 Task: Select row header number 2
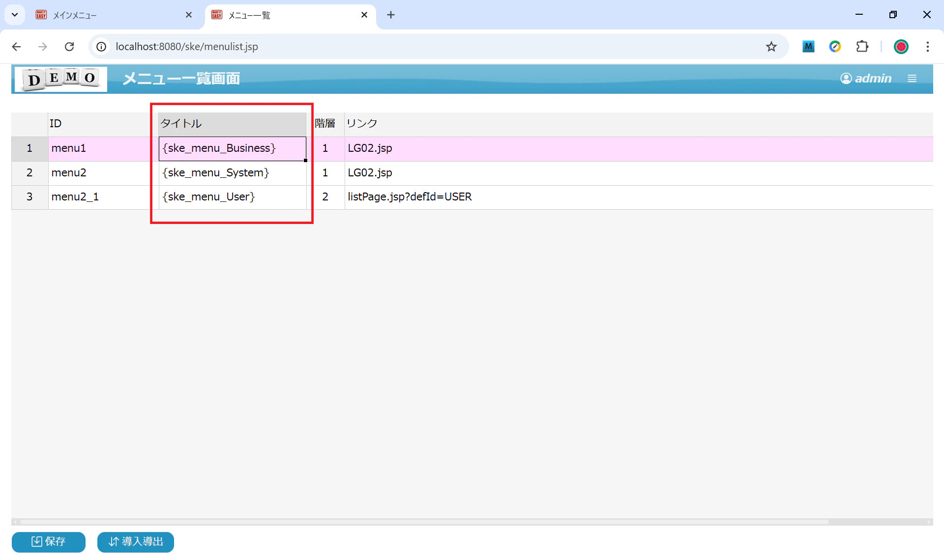coord(29,173)
